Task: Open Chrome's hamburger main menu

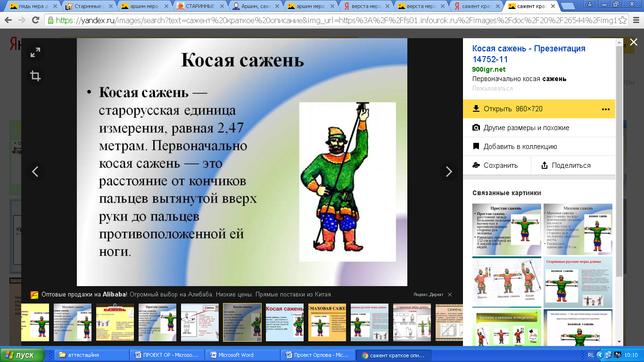Action: tap(636, 21)
